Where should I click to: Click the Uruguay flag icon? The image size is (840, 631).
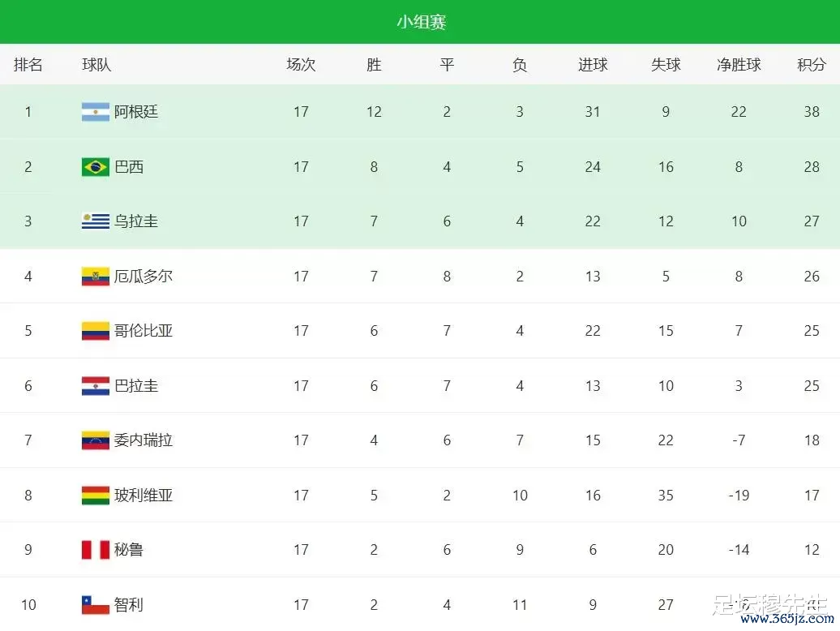pyautogui.click(x=96, y=221)
